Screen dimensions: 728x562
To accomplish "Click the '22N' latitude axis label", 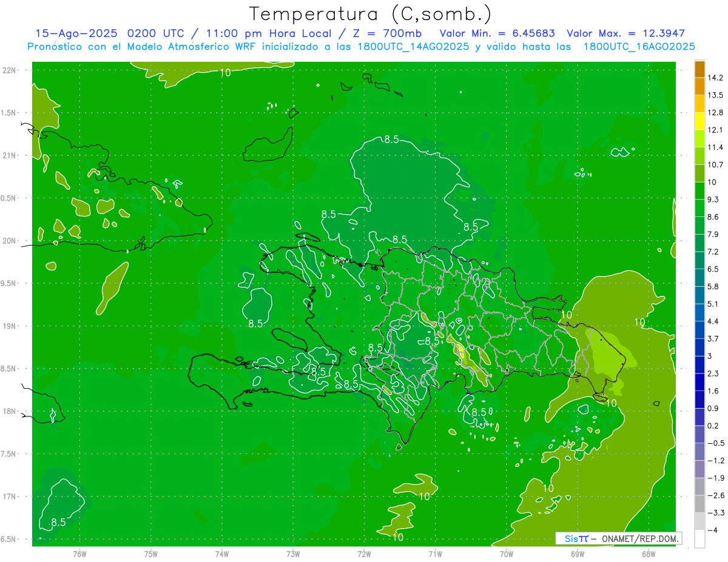I will (8, 70).
